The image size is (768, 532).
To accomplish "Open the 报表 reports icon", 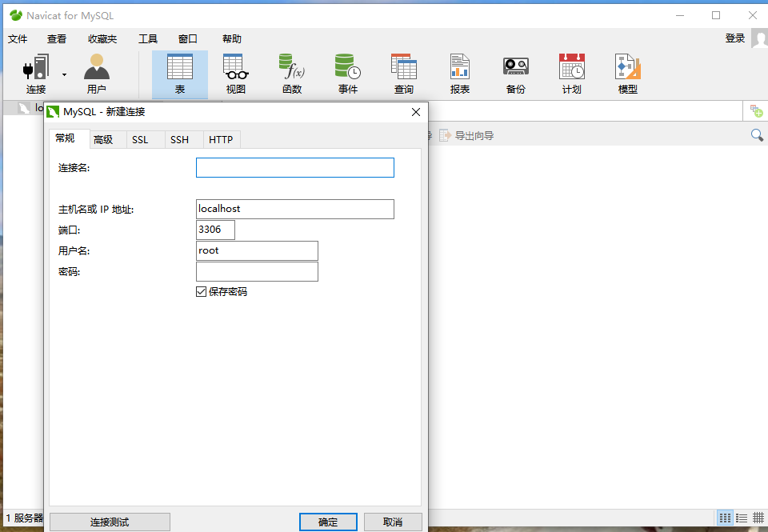I will 460,74.
